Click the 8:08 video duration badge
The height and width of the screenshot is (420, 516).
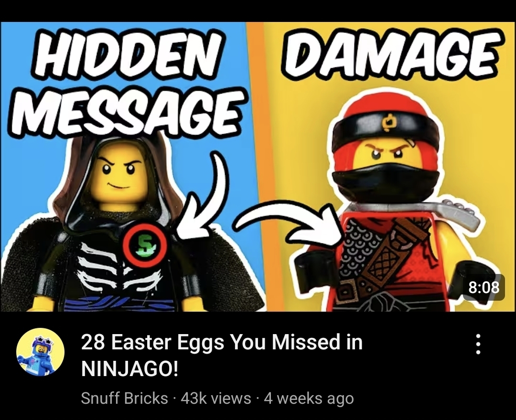(x=484, y=287)
